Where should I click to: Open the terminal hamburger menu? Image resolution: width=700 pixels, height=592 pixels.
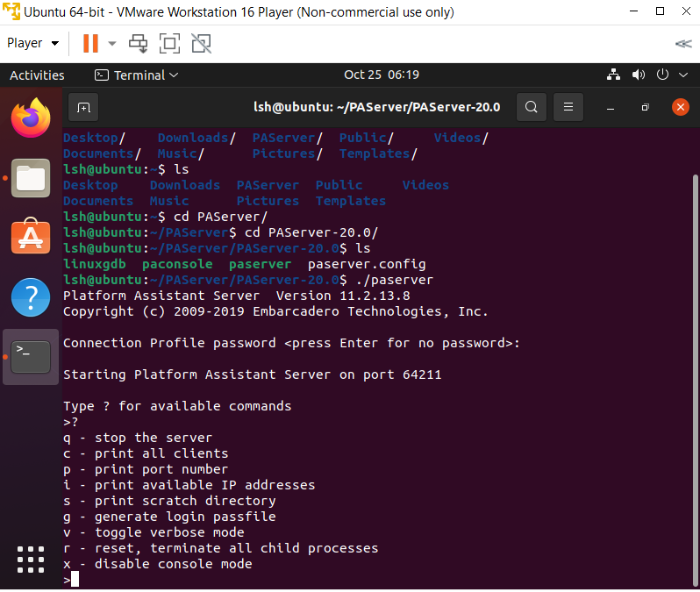click(568, 107)
